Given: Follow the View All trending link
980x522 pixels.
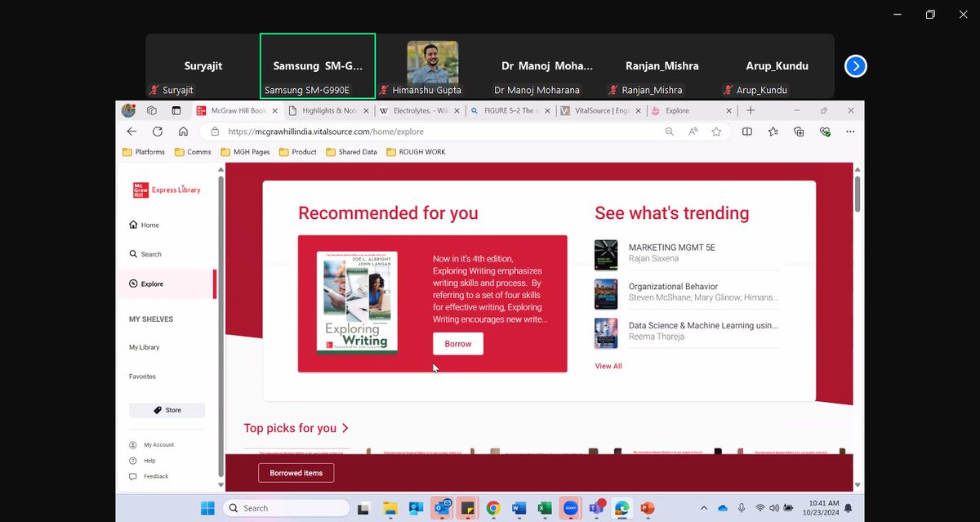Looking at the screenshot, I should 608,366.
